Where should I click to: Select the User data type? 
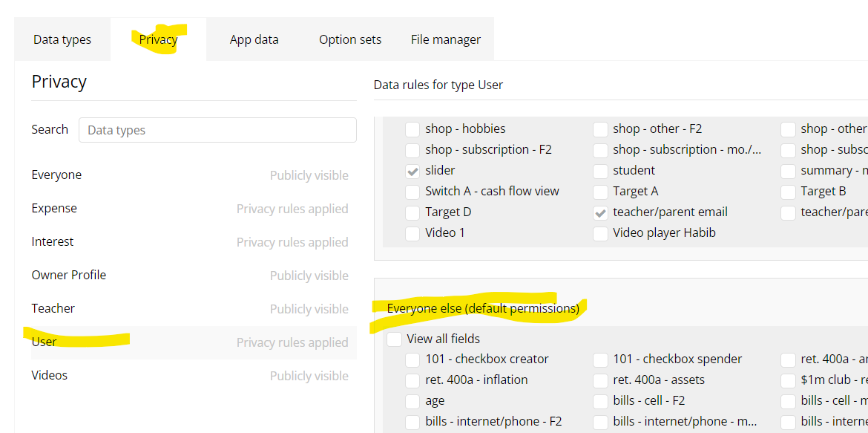(x=45, y=342)
